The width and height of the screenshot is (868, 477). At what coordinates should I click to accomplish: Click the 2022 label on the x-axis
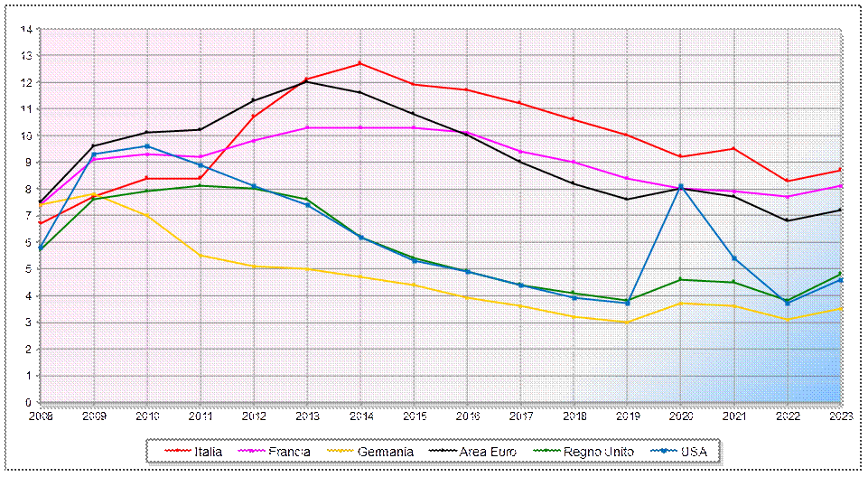(788, 416)
